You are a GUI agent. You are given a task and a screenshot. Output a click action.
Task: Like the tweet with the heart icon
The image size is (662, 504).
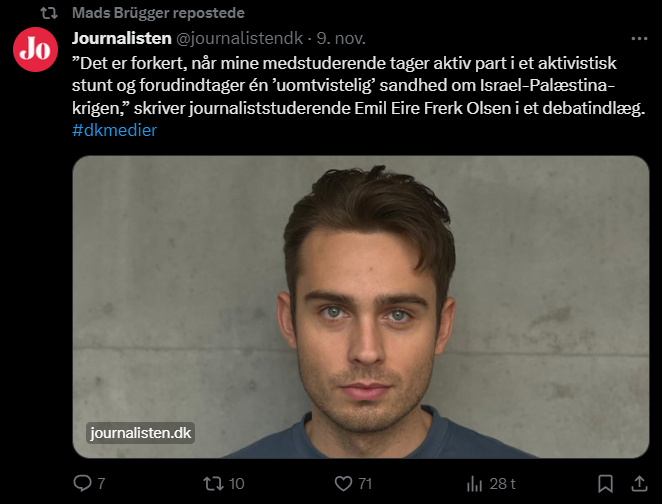[344, 483]
